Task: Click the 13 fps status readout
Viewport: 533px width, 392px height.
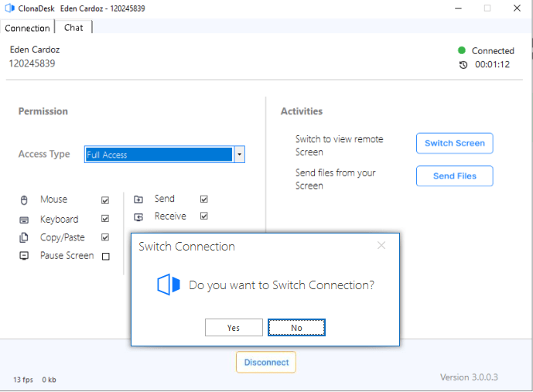Action: [23, 380]
